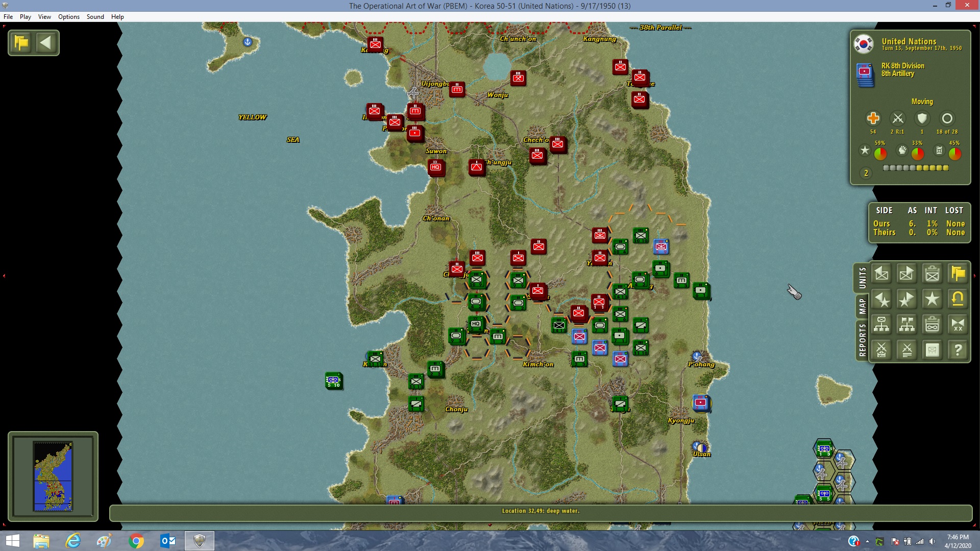
Task: Click the back arrow button at top-left
Action: [46, 42]
